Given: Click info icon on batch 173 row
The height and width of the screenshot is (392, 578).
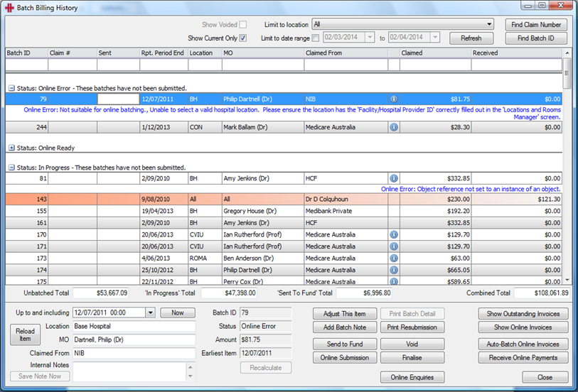Looking at the screenshot, I should (x=394, y=258).
